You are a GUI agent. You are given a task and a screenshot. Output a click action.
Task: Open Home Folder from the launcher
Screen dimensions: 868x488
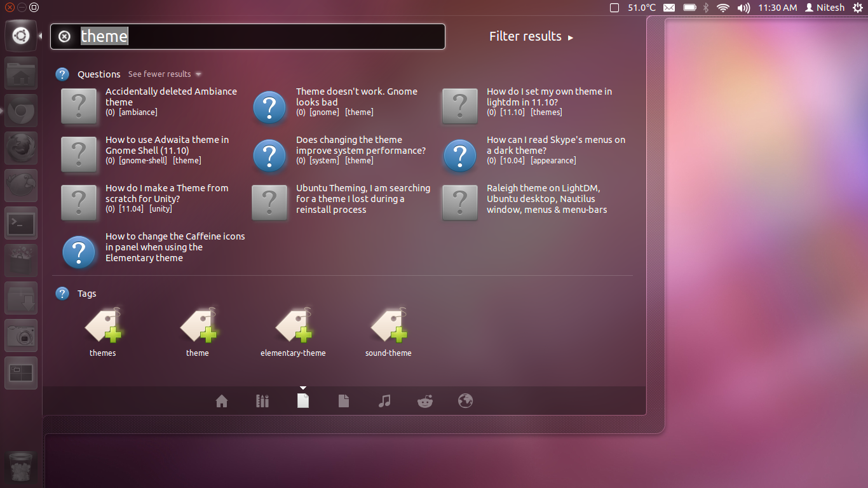[x=21, y=73]
